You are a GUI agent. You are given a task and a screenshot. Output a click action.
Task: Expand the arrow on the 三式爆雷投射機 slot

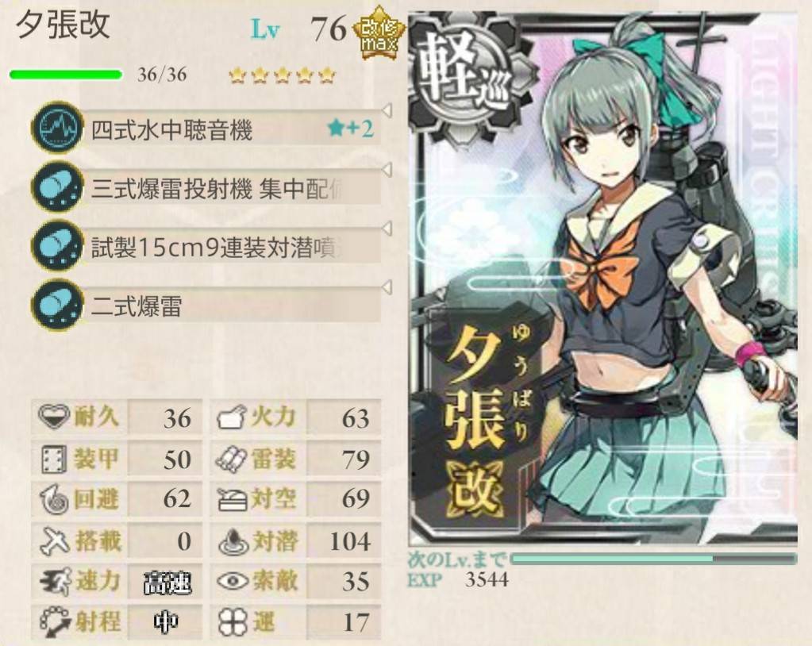point(387,170)
